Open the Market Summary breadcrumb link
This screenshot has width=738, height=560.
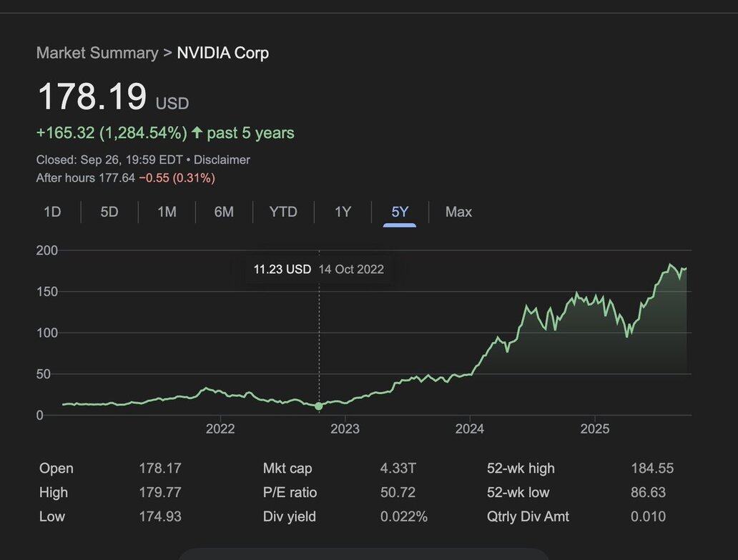[x=97, y=53]
